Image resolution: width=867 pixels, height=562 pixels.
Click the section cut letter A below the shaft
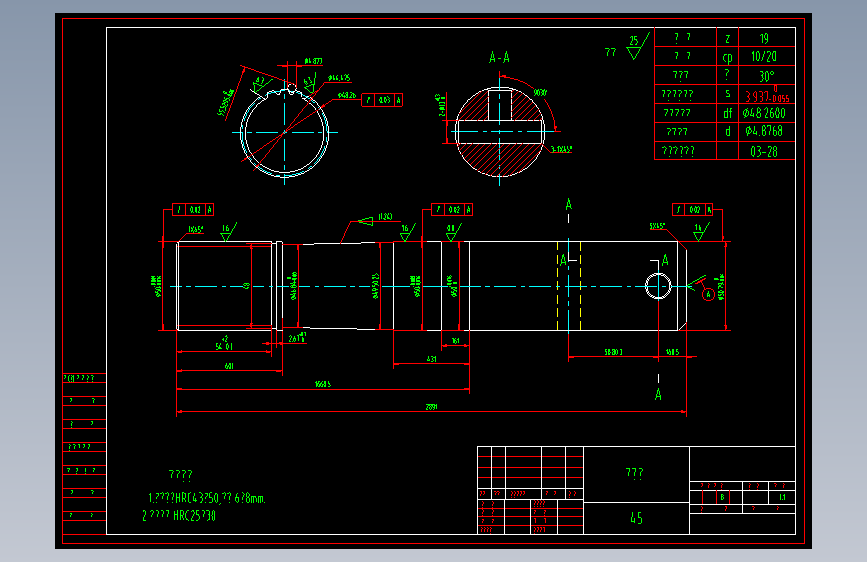pos(658,394)
